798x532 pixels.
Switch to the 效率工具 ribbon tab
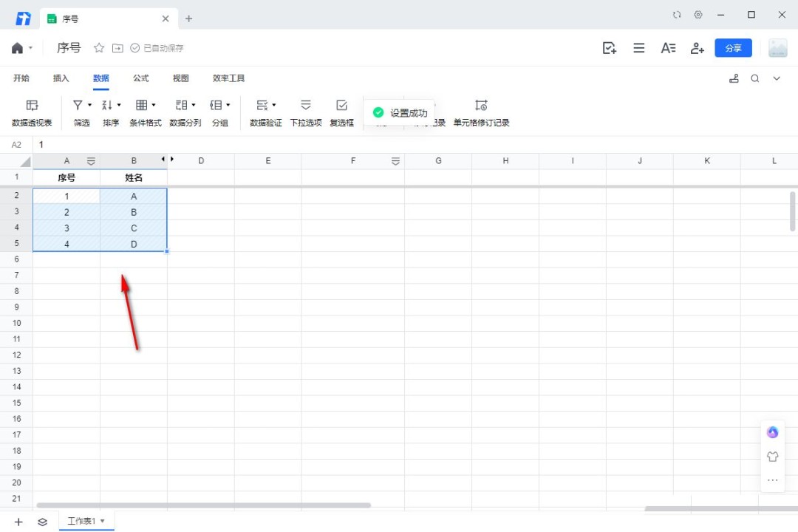click(228, 78)
